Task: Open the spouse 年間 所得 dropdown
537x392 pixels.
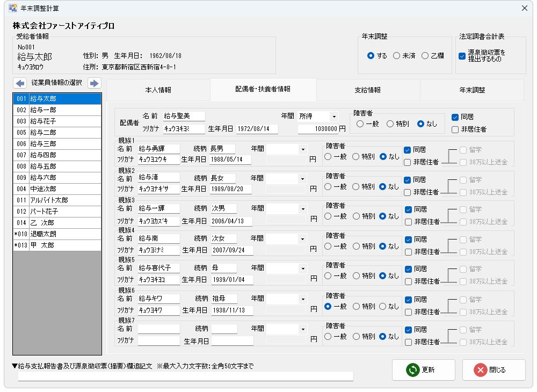Action: (x=334, y=117)
